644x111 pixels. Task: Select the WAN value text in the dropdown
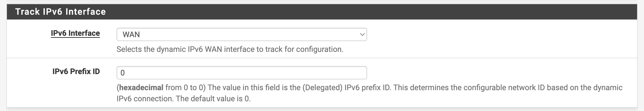(x=131, y=35)
